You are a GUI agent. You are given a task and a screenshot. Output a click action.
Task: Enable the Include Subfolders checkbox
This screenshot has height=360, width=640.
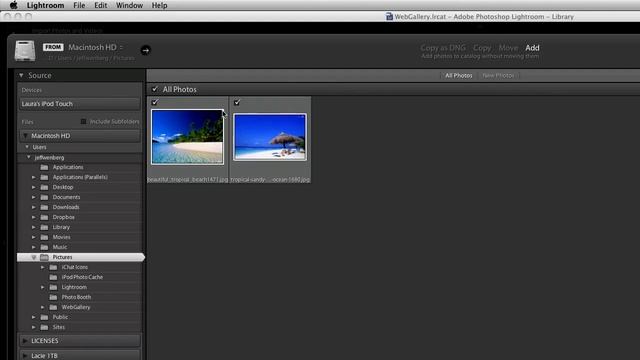coord(83,121)
